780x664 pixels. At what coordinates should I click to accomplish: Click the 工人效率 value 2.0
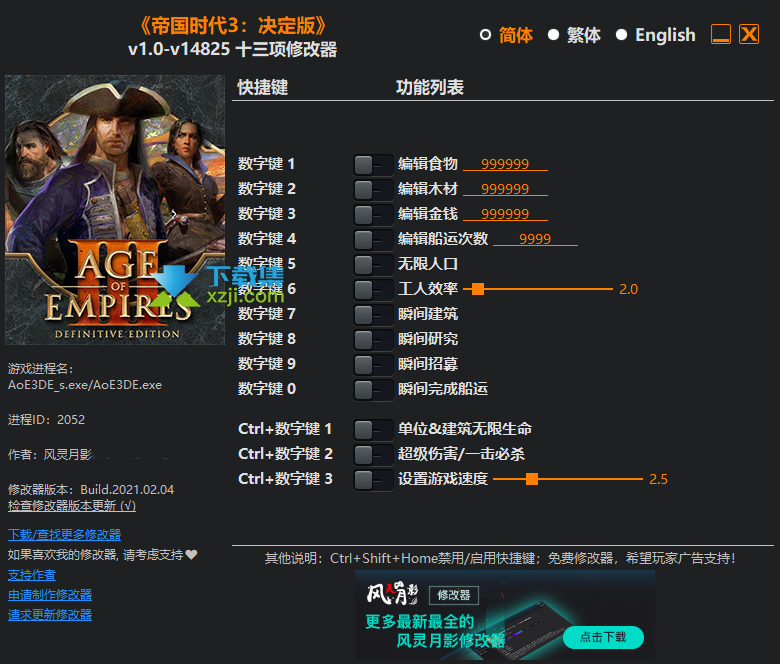coord(629,289)
